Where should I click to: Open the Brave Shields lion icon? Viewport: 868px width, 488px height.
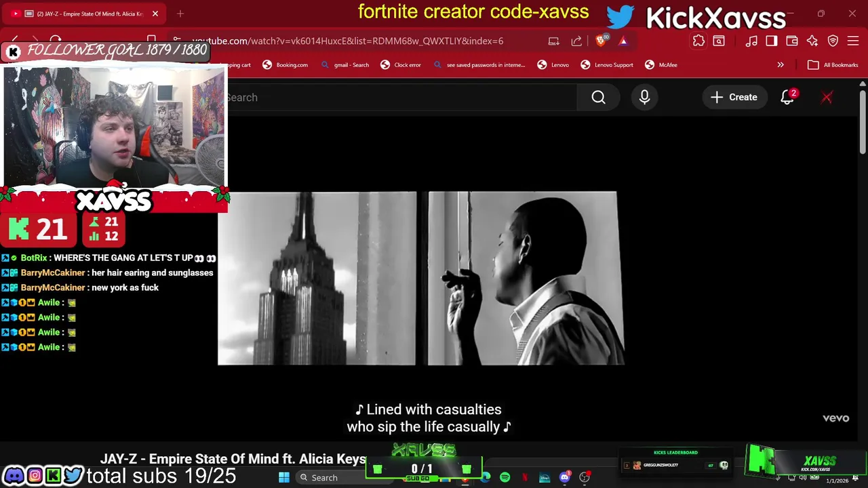(x=601, y=41)
